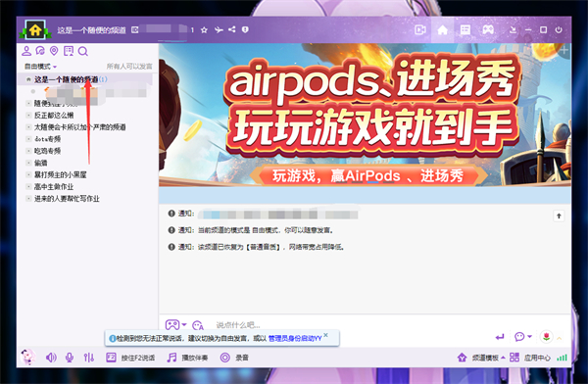Favorite the channel with the star icon

point(204,30)
